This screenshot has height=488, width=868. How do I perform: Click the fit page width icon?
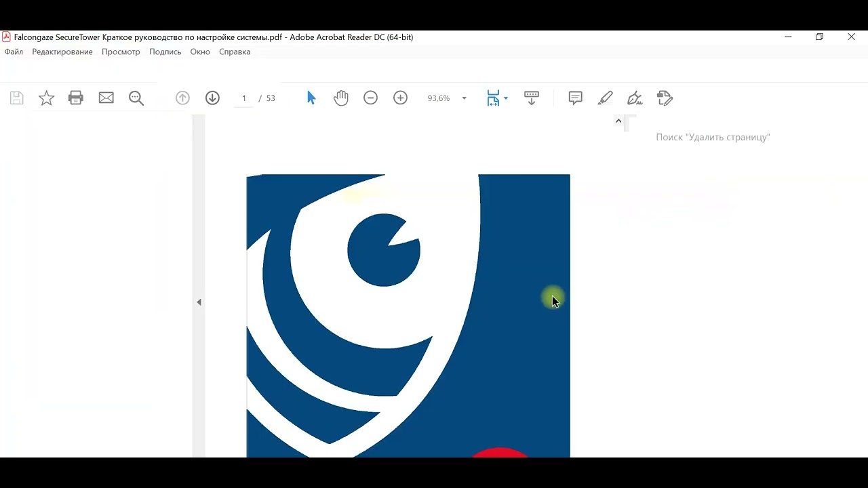click(x=493, y=98)
